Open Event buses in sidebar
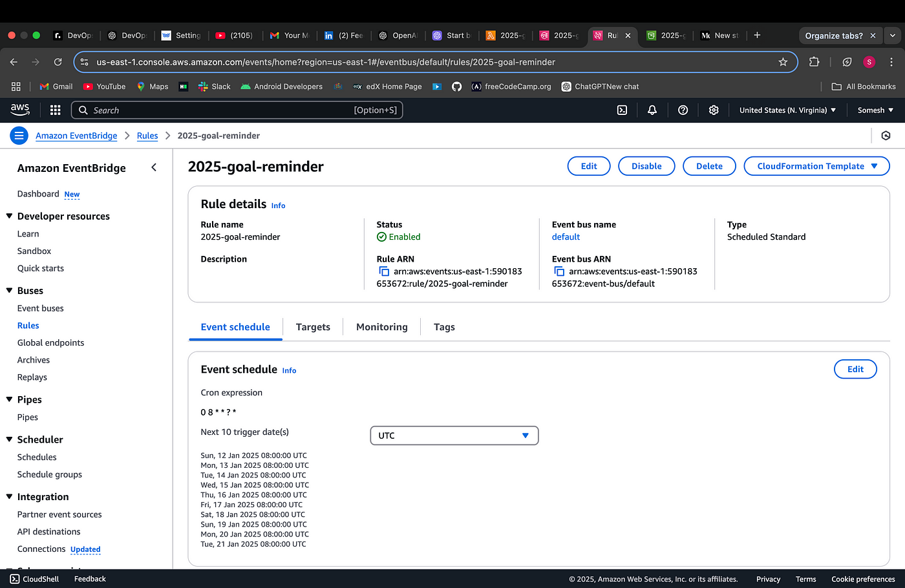The height and width of the screenshot is (588, 905). 41,308
